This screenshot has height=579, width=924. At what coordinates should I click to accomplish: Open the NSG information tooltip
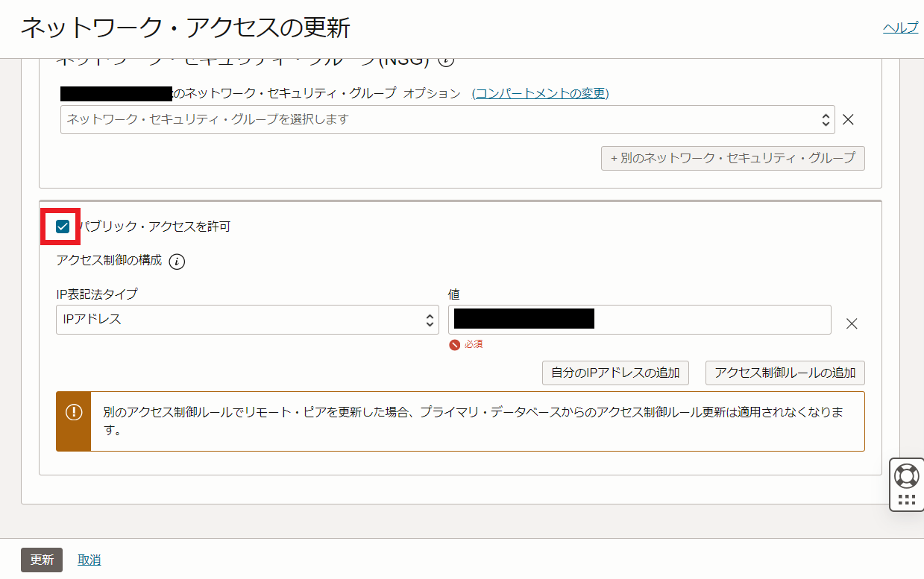point(445,63)
